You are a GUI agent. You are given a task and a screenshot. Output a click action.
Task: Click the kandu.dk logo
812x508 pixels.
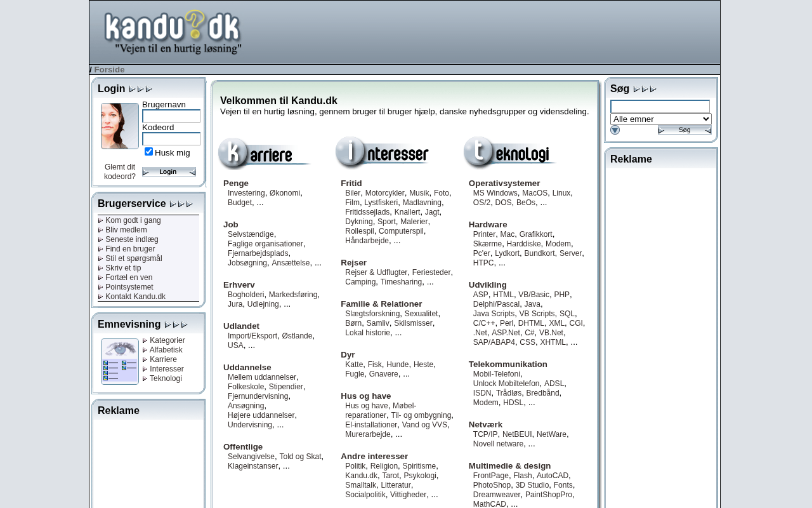[173, 32]
